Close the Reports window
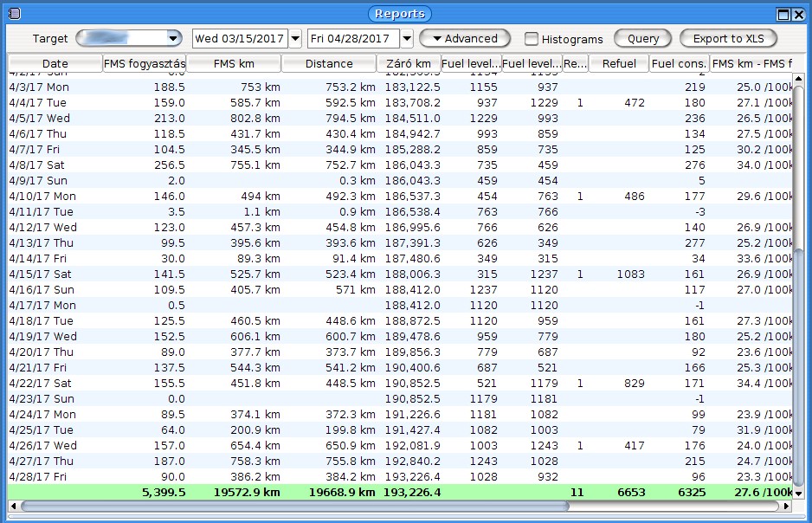The image size is (812, 523). coord(798,14)
